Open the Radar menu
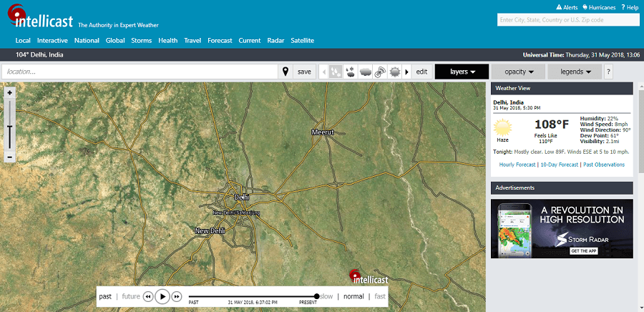Viewport: 644px width, 312px height. [x=276, y=41]
